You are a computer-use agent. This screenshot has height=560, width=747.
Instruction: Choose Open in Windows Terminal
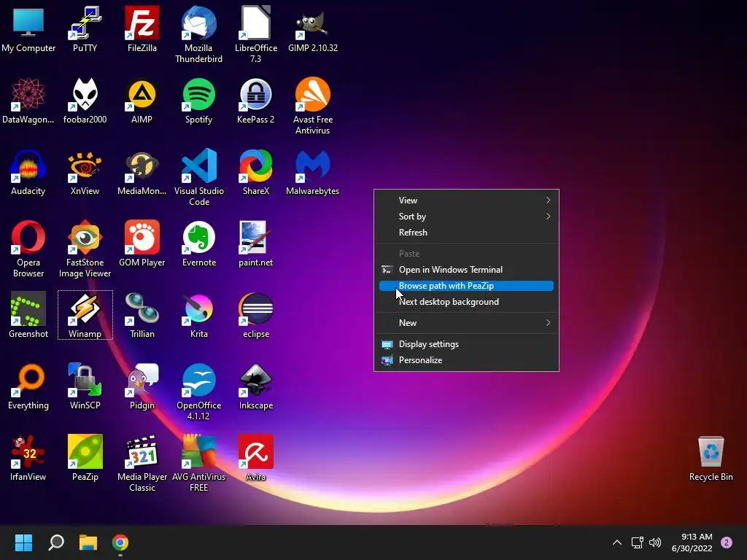466,270
